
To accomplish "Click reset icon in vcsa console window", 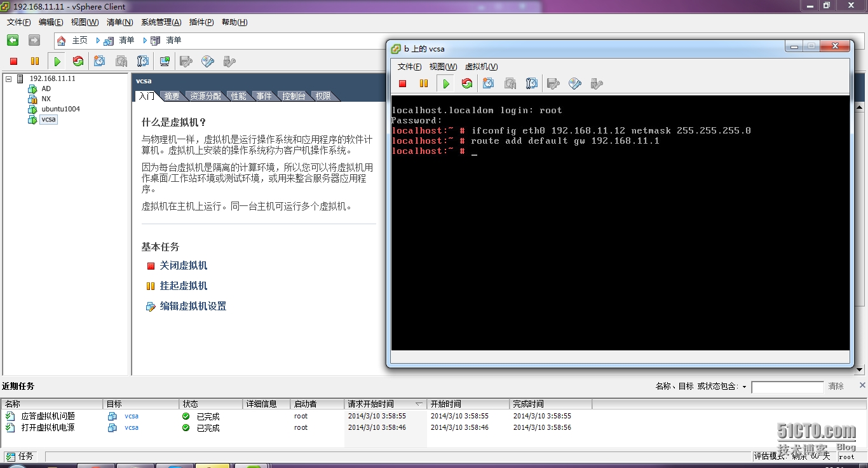I will (467, 83).
